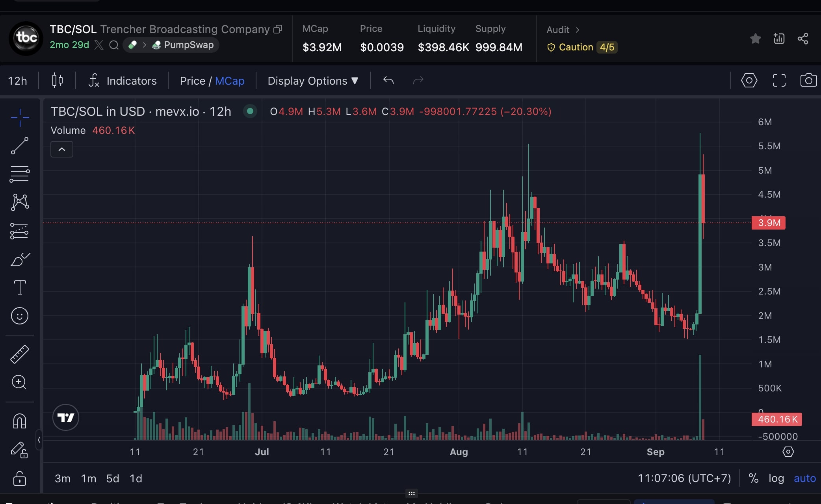Open the emoji sticker tool
The image size is (821, 504).
tap(19, 316)
